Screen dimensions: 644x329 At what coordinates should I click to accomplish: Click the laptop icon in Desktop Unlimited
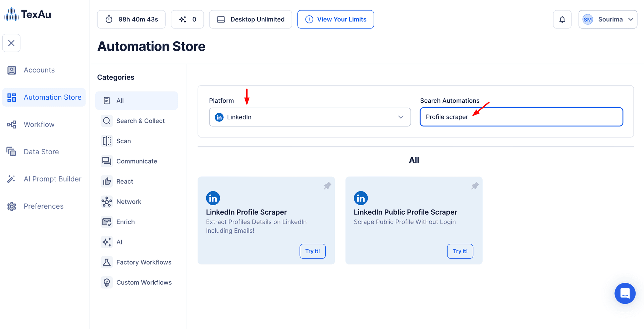point(221,19)
